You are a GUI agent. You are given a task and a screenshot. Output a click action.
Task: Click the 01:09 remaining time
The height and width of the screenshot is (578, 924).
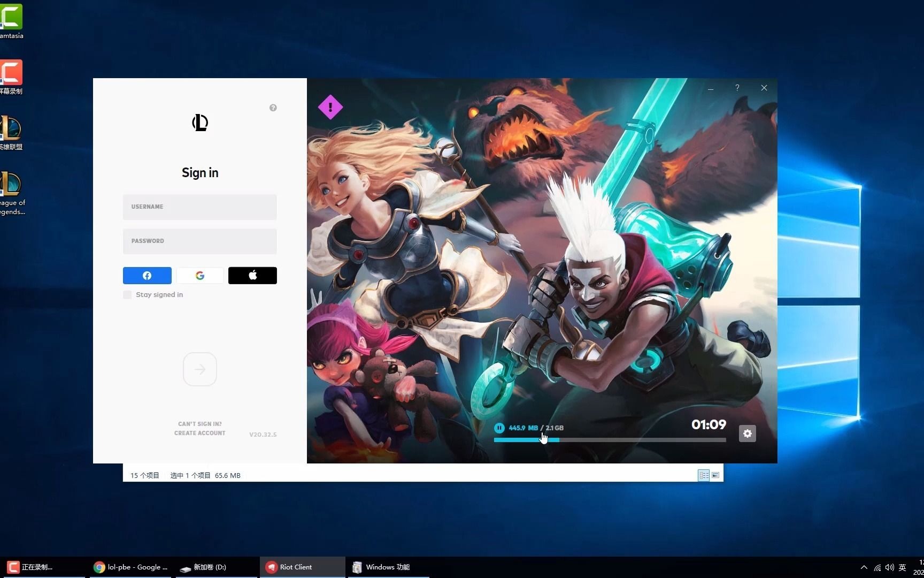[709, 425]
